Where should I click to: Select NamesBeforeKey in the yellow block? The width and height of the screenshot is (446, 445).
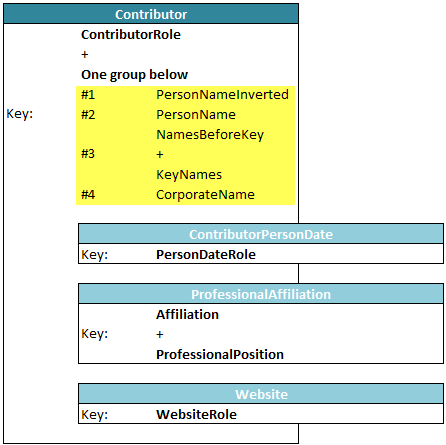210,135
